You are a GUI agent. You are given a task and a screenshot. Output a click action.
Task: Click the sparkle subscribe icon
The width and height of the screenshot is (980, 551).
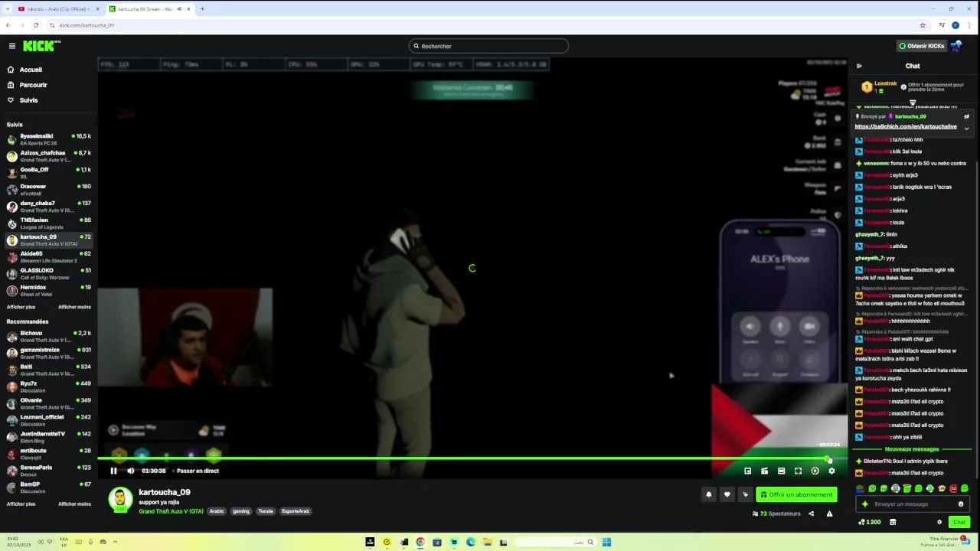(x=745, y=494)
